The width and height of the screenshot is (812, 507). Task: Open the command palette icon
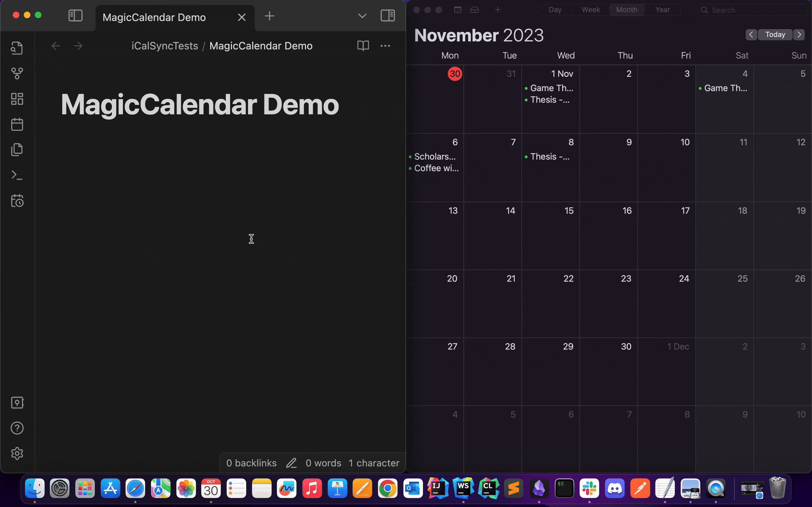[17, 175]
